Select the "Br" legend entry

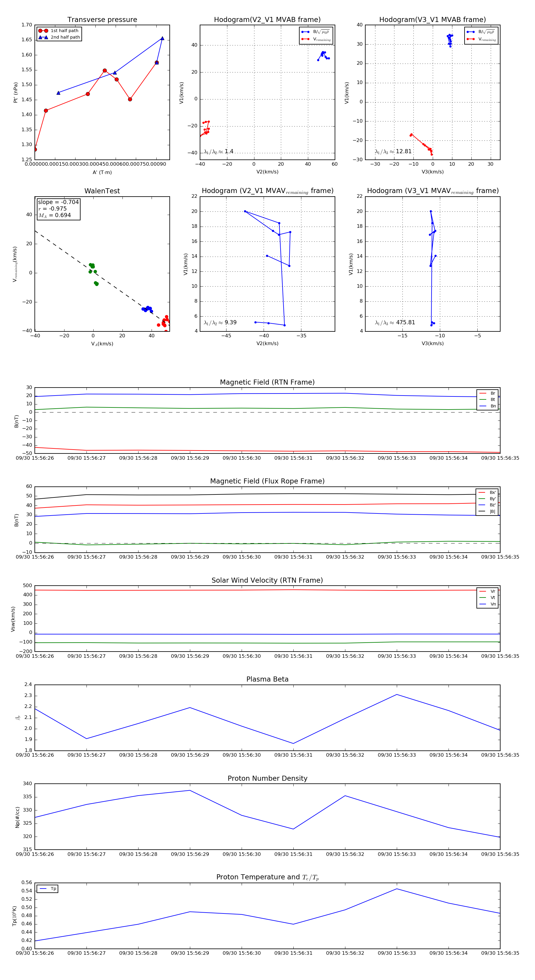coord(487,393)
